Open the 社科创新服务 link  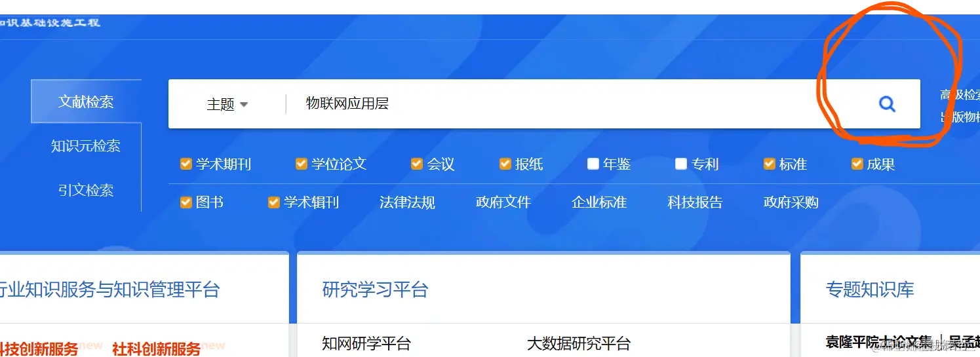tap(156, 348)
